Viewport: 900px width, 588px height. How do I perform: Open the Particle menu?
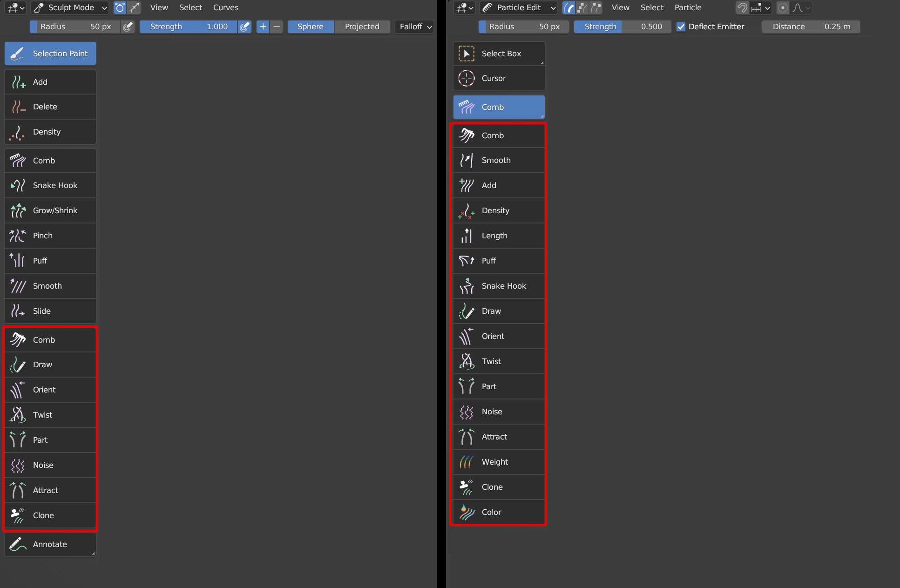point(688,7)
